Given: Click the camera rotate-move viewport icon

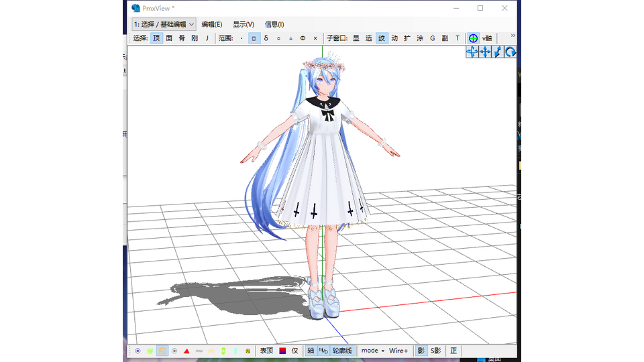Looking at the screenshot, I should click(472, 52).
